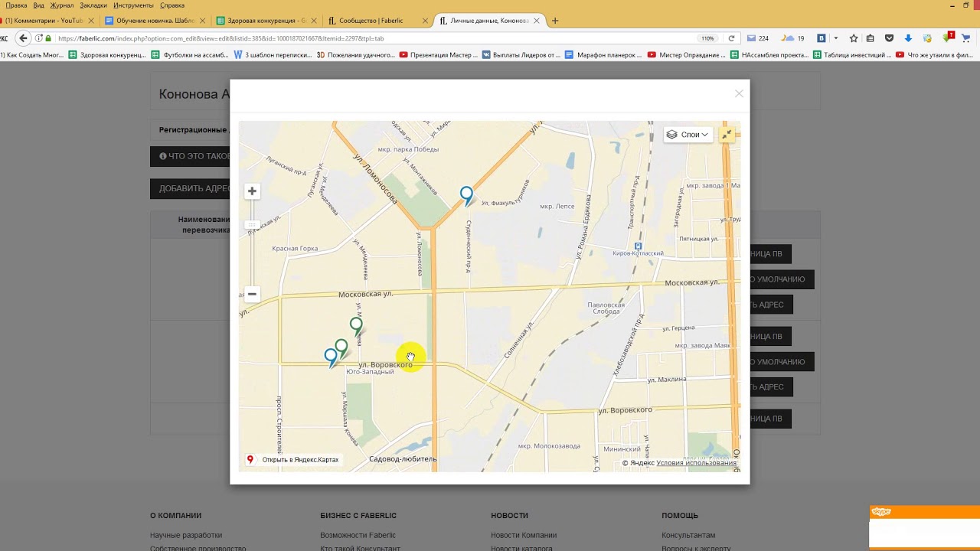Bookmark this page with star icon
The height and width of the screenshot is (551, 980).
pos(854,38)
